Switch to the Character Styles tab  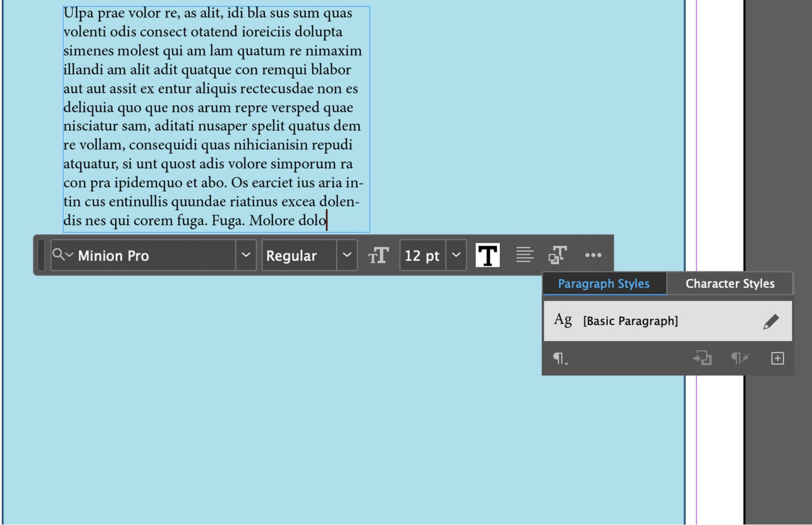pos(730,284)
